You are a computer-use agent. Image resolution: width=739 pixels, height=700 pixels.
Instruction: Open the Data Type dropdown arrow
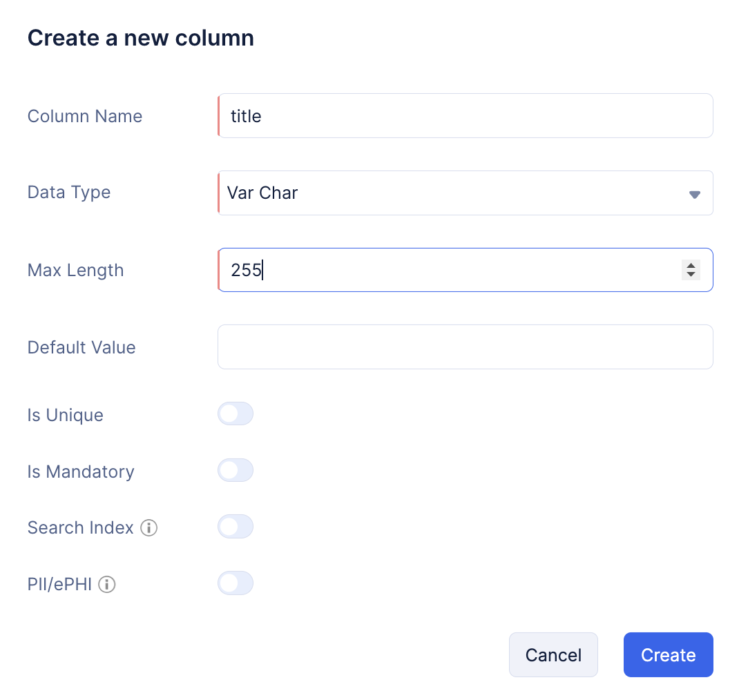click(x=694, y=195)
